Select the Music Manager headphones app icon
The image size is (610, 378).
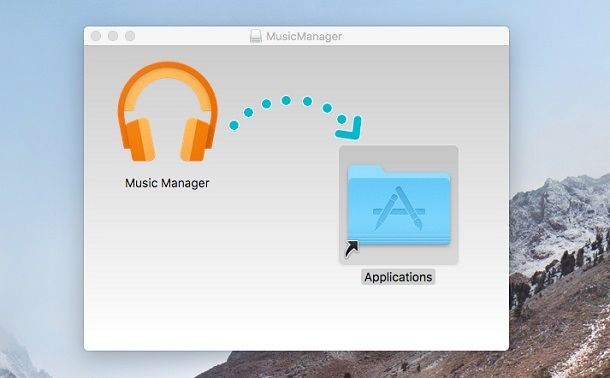[x=168, y=112]
